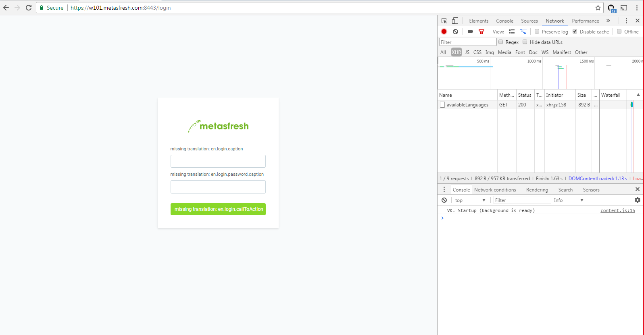Open the Elements tab
Screen dimensions: 644x335
tap(479, 21)
